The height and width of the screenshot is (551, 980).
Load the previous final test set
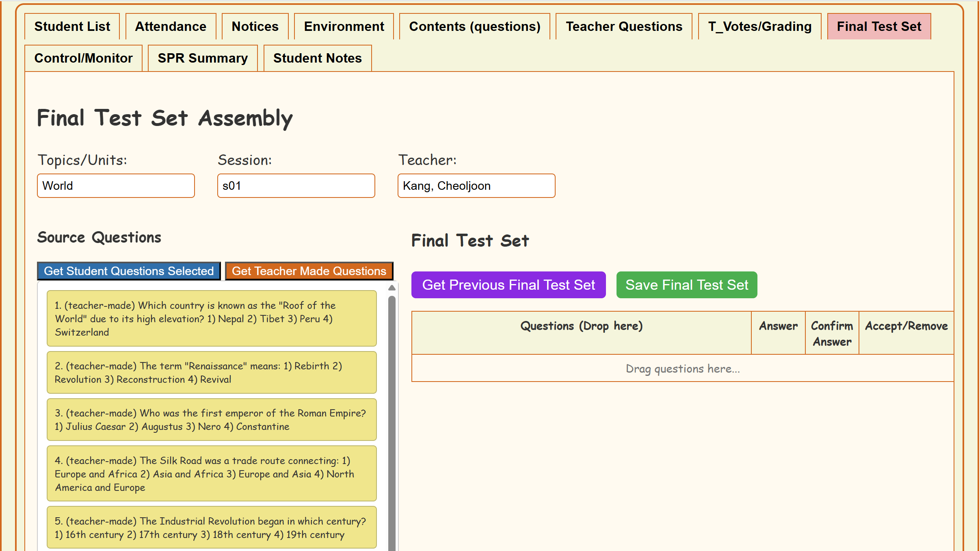pos(508,285)
